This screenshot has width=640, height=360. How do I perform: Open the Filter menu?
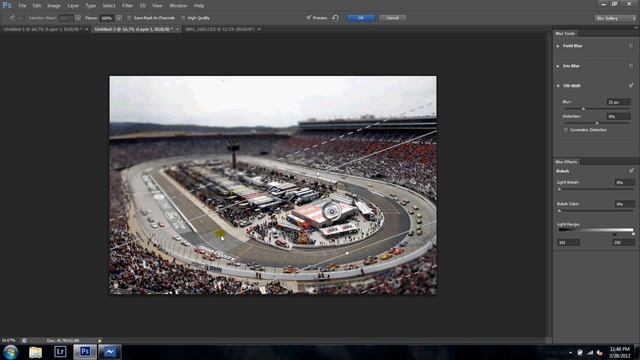coord(127,6)
